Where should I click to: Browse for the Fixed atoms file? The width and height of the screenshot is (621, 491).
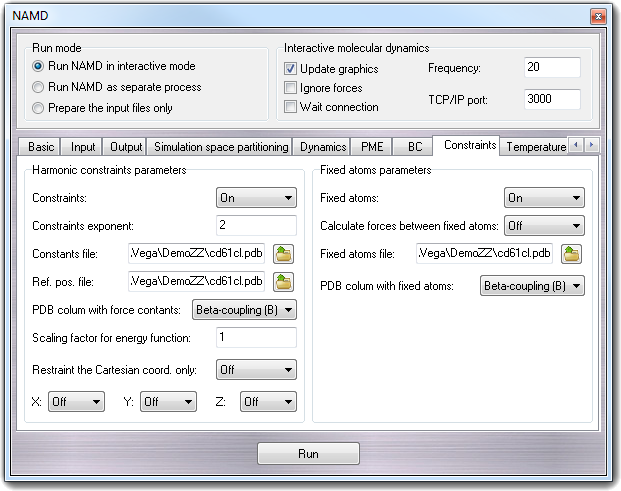[572, 254]
